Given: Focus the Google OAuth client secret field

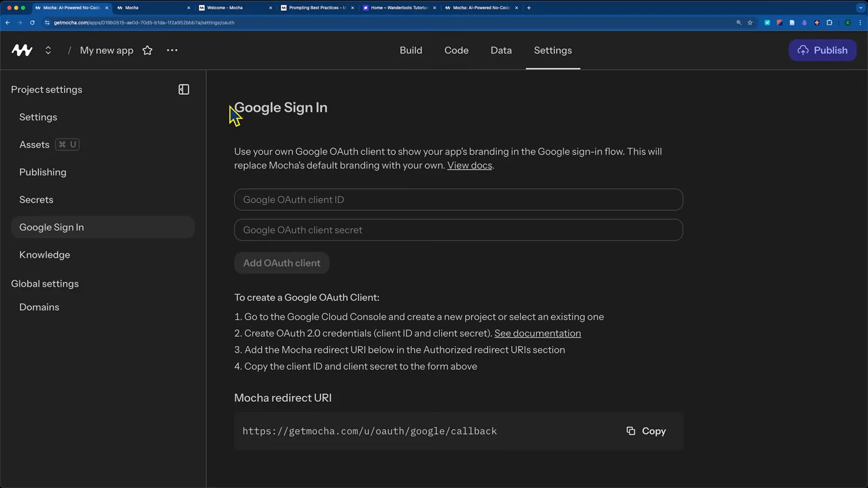Looking at the screenshot, I should pyautogui.click(x=458, y=230).
